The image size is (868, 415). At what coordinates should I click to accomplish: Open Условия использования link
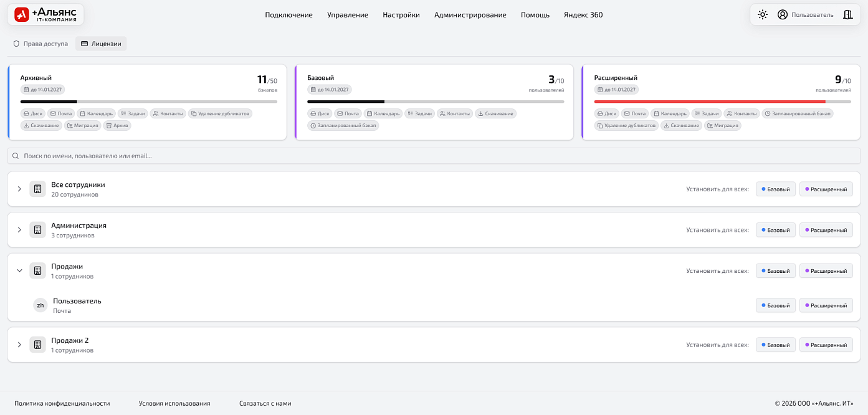(174, 403)
